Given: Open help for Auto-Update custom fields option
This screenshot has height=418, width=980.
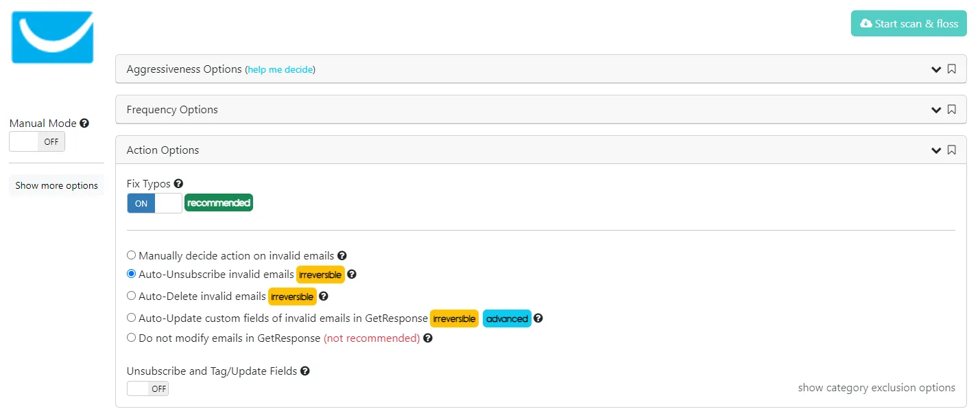Looking at the screenshot, I should (x=538, y=318).
